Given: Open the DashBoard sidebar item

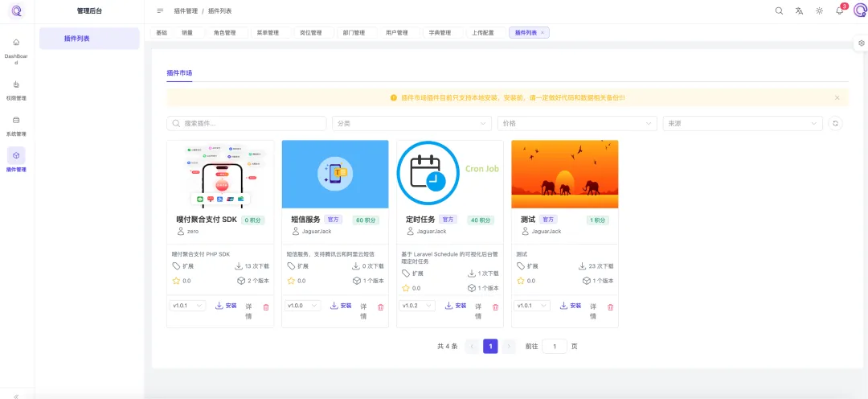Looking at the screenshot, I should point(16,51).
